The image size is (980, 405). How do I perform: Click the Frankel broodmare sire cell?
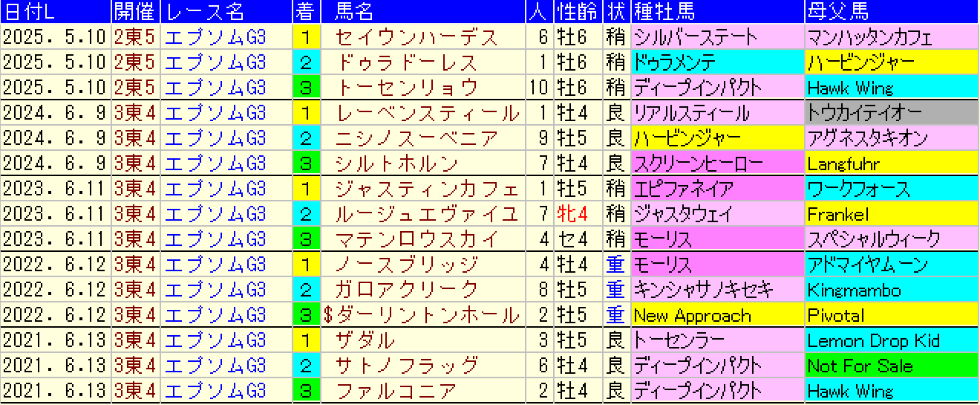(x=892, y=215)
